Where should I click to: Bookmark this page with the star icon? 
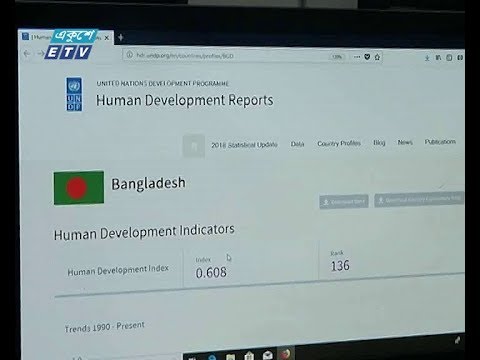(377, 57)
